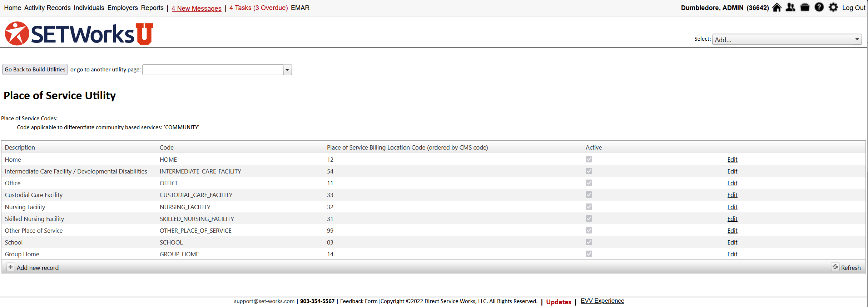Click the Refresh icon in table footer

point(835,267)
